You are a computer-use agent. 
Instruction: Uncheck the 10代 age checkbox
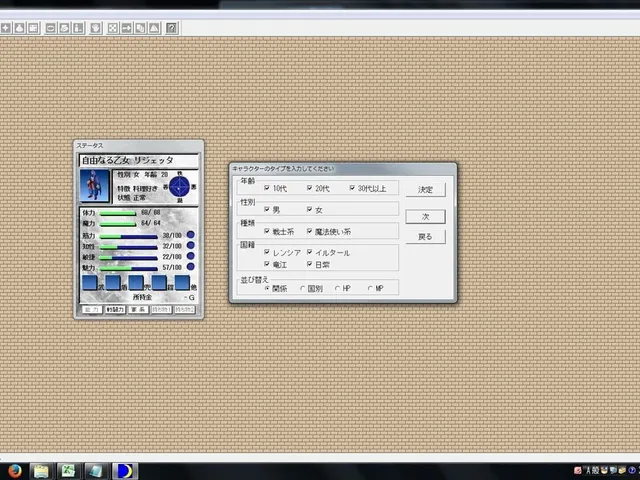[x=267, y=188]
